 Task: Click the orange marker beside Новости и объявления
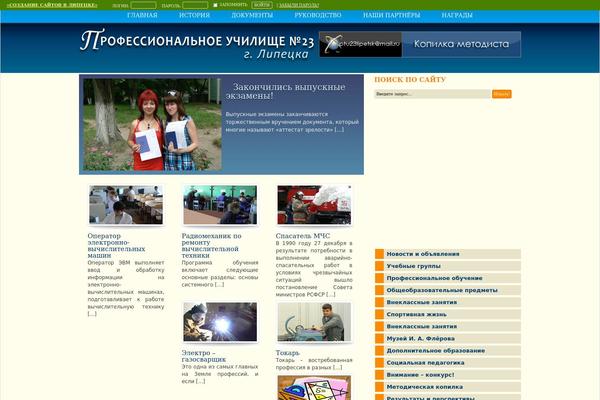pyautogui.click(x=379, y=254)
